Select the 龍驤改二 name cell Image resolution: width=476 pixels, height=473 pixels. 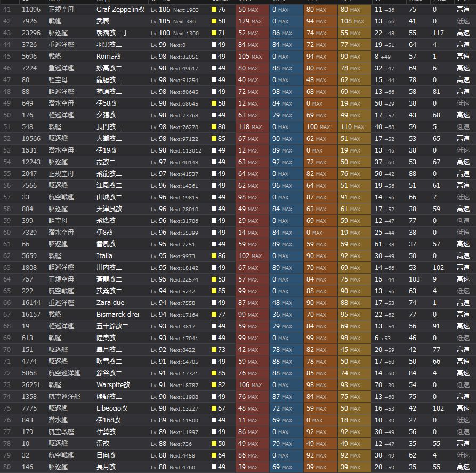pos(109,80)
